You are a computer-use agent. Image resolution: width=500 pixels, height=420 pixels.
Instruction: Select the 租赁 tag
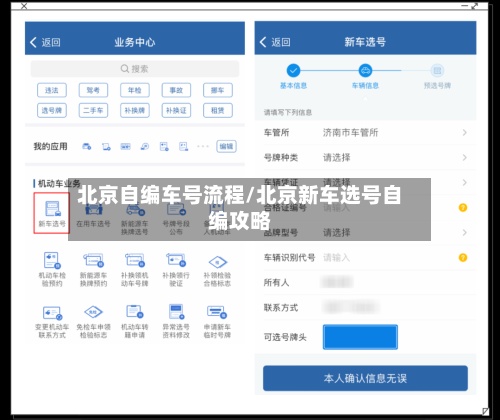(218, 110)
